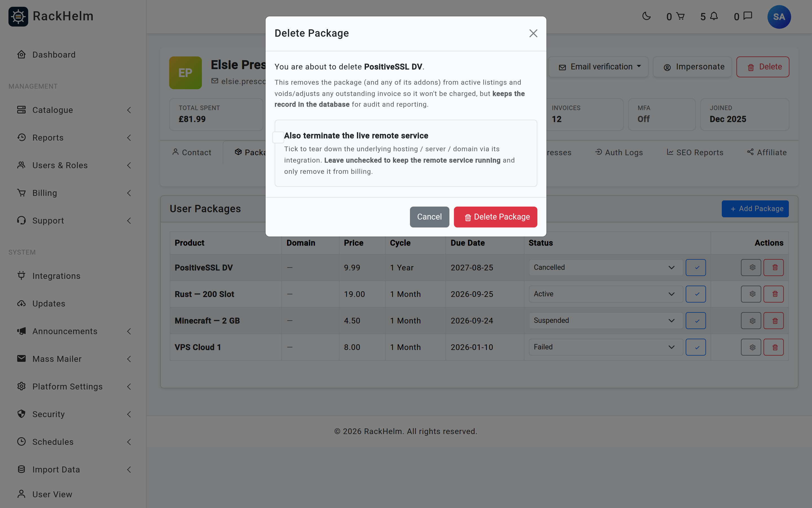
Task: Confirm with the red Delete Package button
Action: click(x=495, y=217)
